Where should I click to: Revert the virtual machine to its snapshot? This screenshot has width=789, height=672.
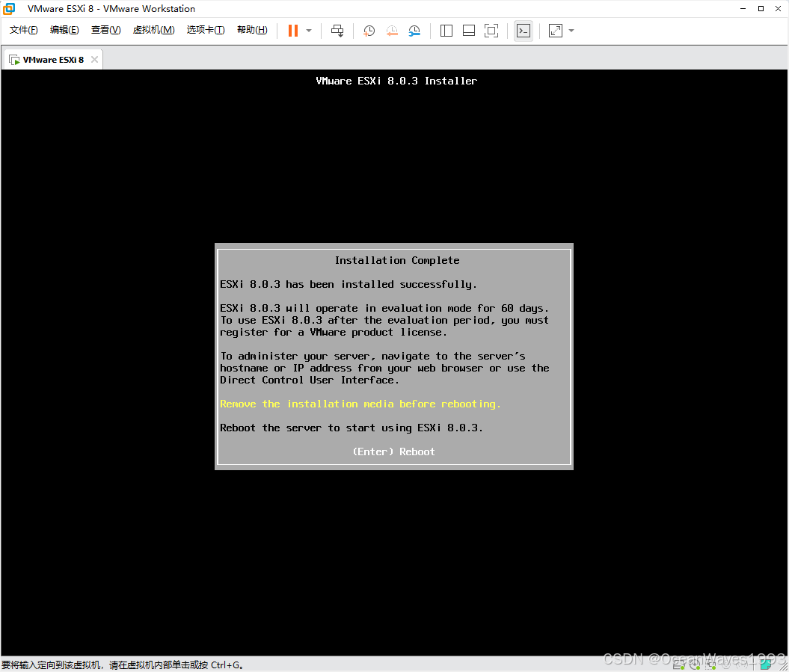(392, 31)
